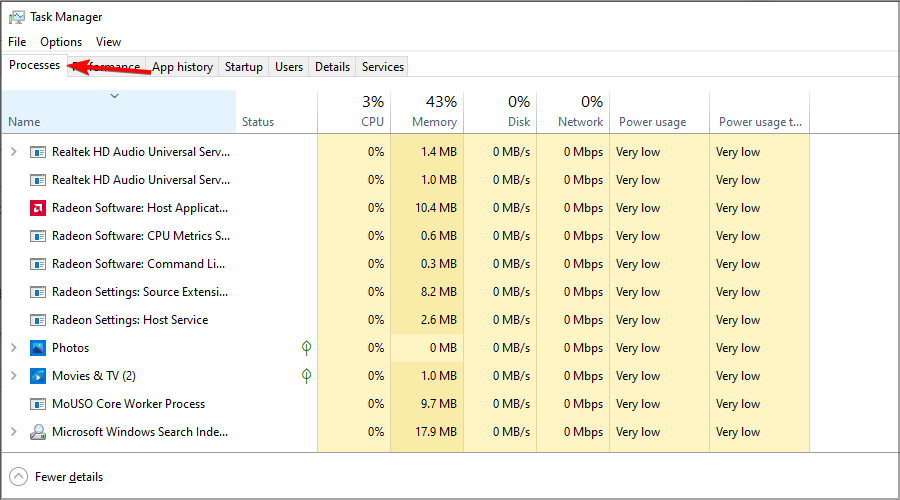Sort by the Memory column header

(x=427, y=112)
